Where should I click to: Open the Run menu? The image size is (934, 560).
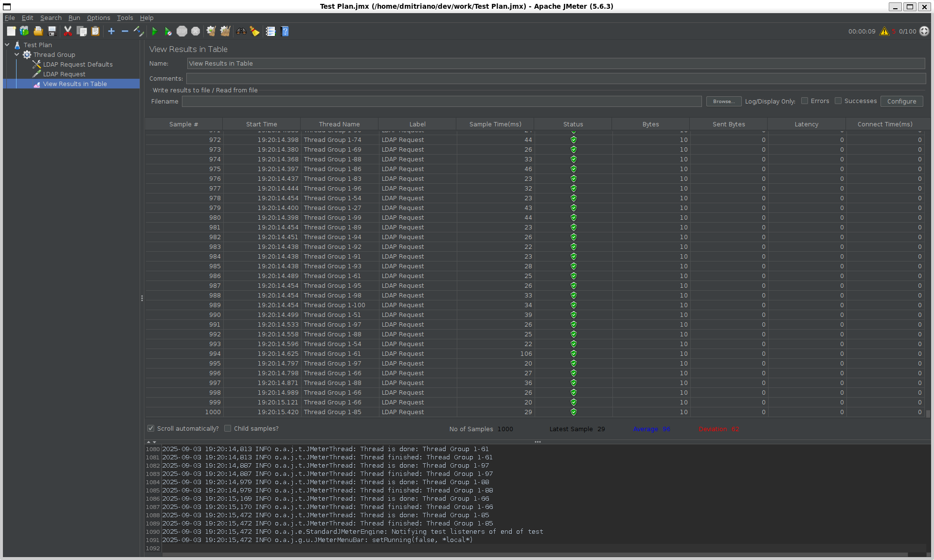click(x=74, y=17)
